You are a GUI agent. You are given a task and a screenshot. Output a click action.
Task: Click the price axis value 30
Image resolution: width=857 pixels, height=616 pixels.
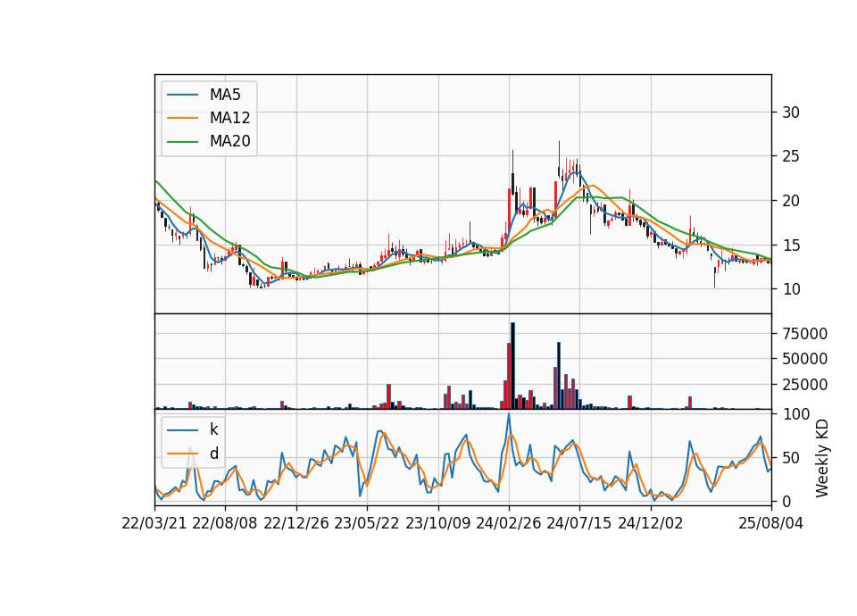point(791,112)
